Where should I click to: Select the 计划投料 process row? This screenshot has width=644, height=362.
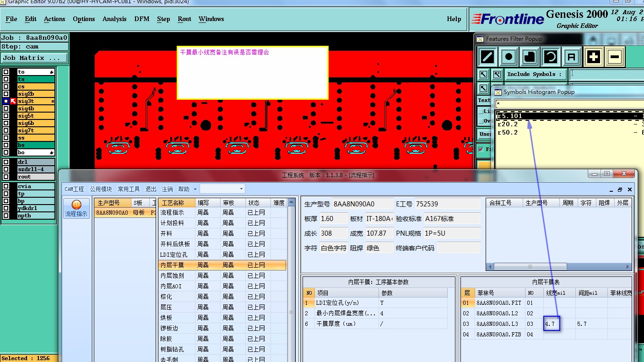point(222,223)
